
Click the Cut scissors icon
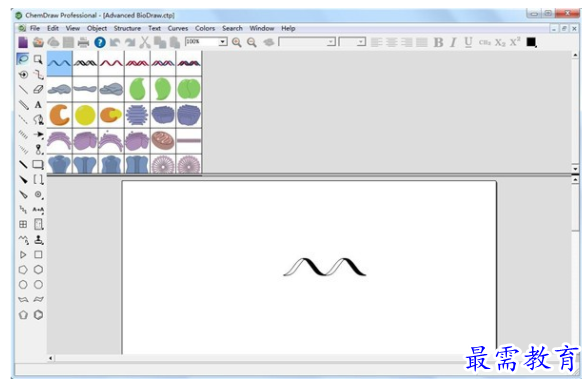click(x=145, y=42)
